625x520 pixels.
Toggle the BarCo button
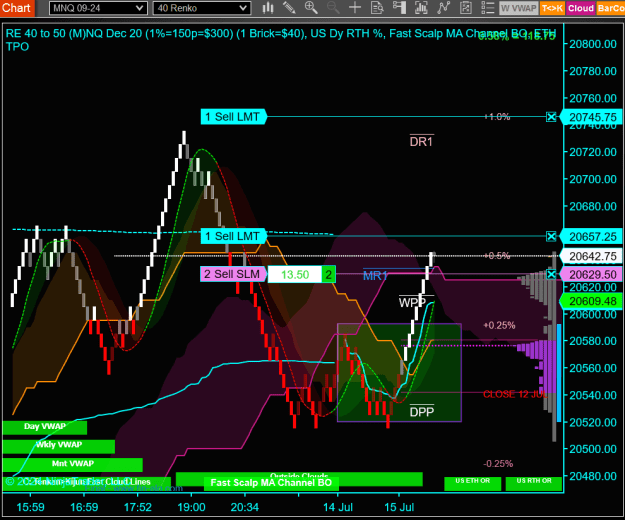[x=611, y=8]
